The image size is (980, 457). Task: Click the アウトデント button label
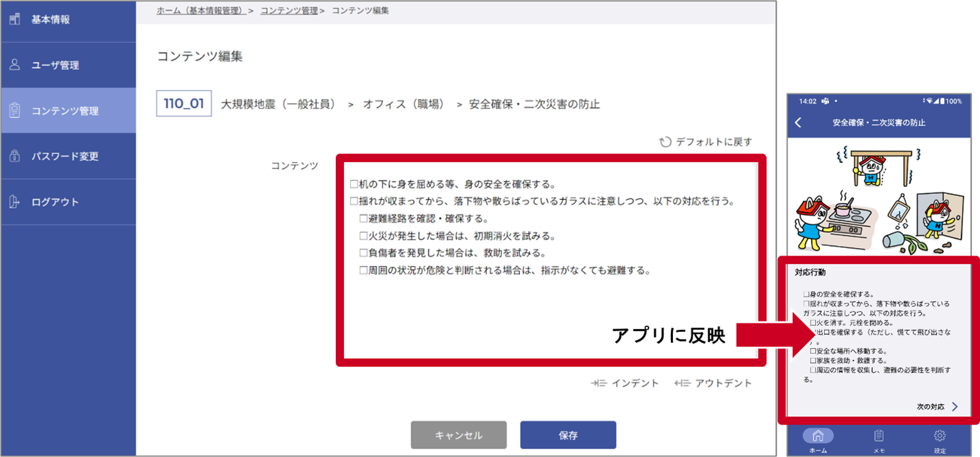point(723,383)
